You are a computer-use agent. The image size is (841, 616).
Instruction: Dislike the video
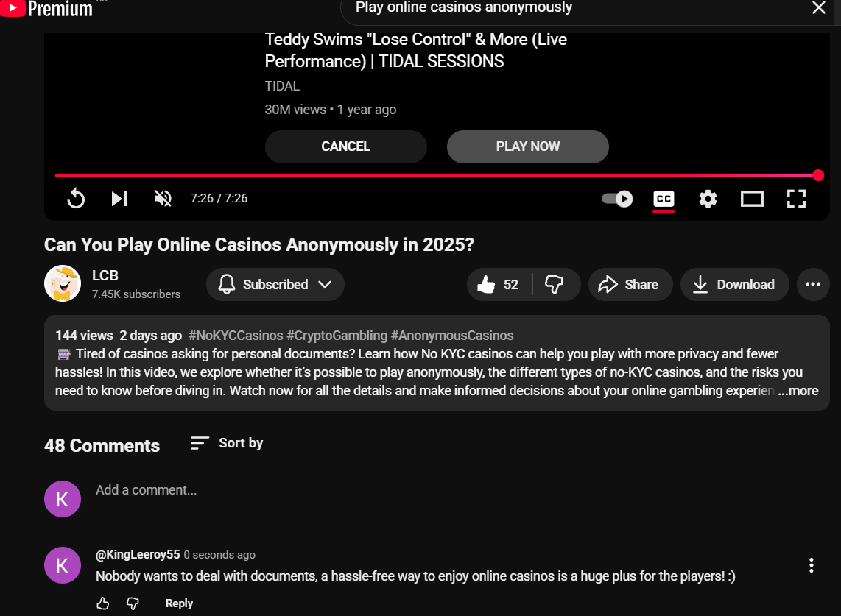tap(555, 285)
